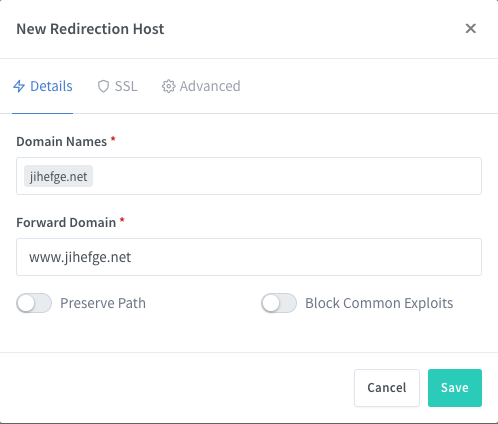Save the redirection host

pyautogui.click(x=455, y=388)
